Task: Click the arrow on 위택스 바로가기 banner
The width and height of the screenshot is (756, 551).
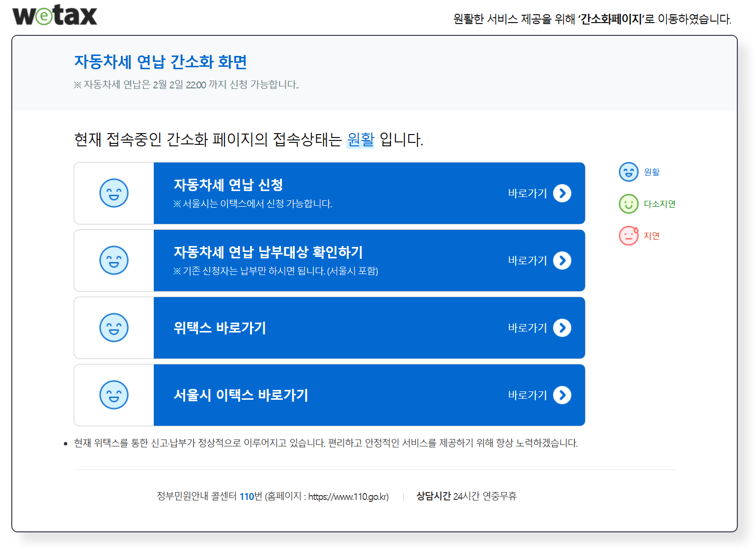Action: (x=562, y=328)
